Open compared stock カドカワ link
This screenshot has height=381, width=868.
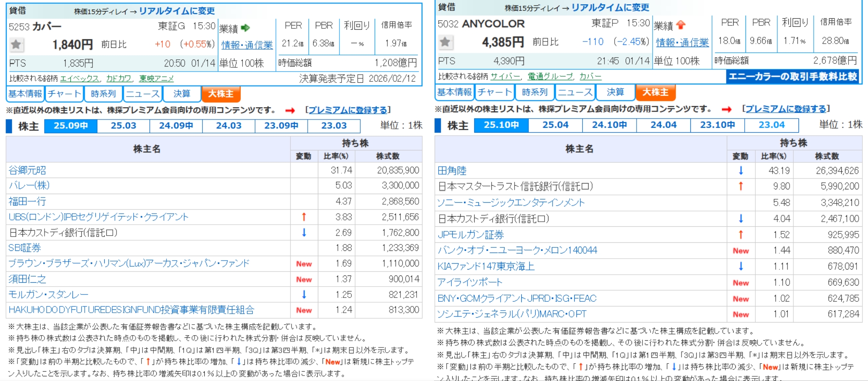click(x=119, y=78)
